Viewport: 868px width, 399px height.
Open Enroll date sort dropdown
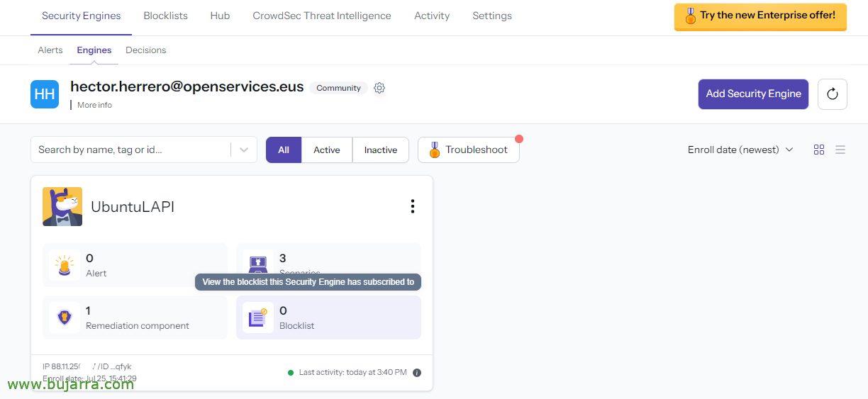pyautogui.click(x=740, y=150)
